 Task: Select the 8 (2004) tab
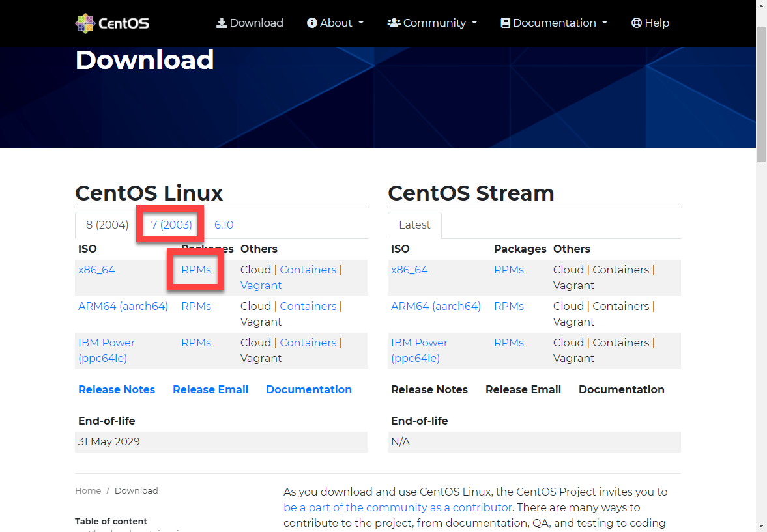coord(107,225)
